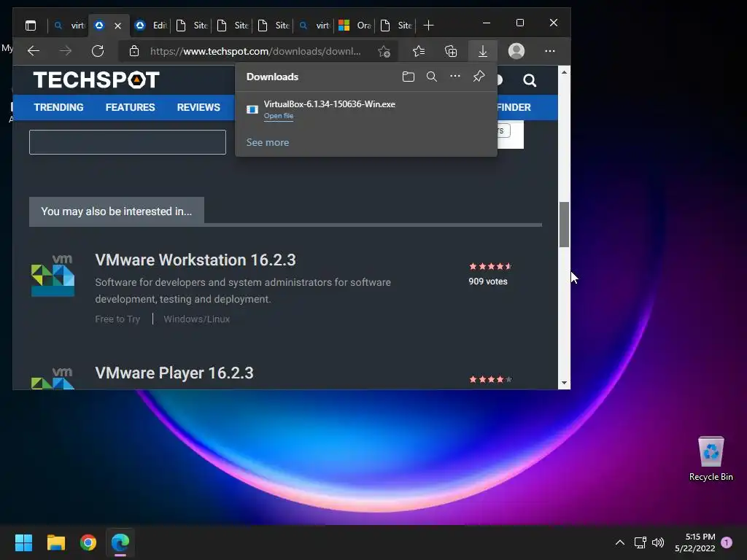
Task: Open clock and date in taskbar
Action: [x=694, y=542]
